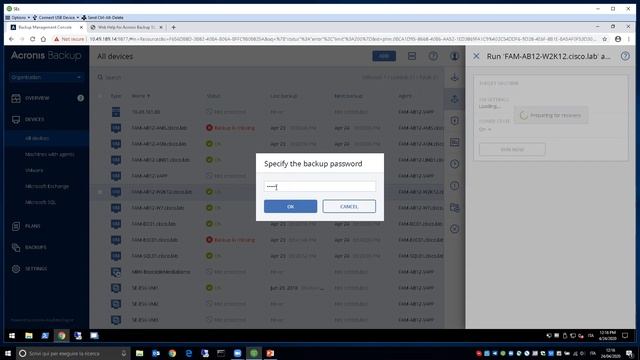640x360 pixels.
Task: Open Connect USB Device dropdown
Action: [56, 18]
